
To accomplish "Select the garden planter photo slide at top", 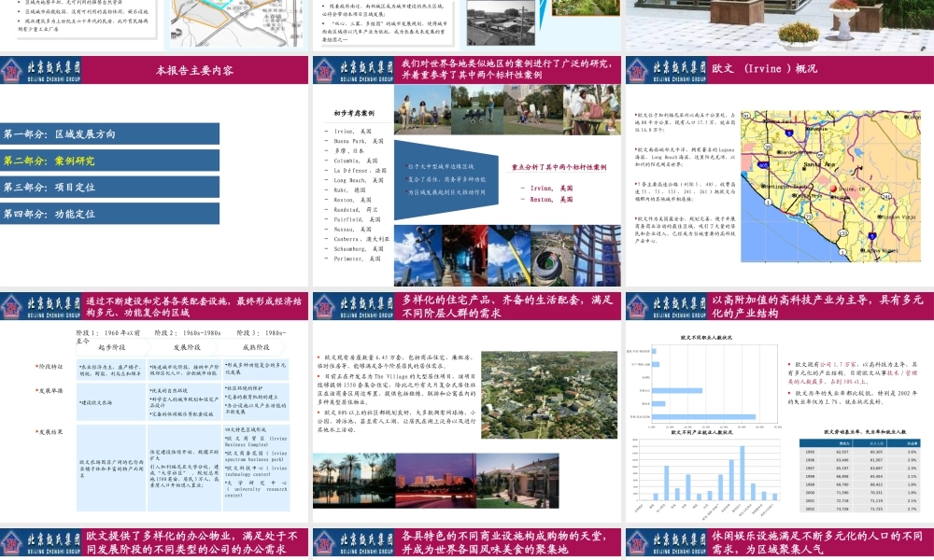I will point(780,25).
